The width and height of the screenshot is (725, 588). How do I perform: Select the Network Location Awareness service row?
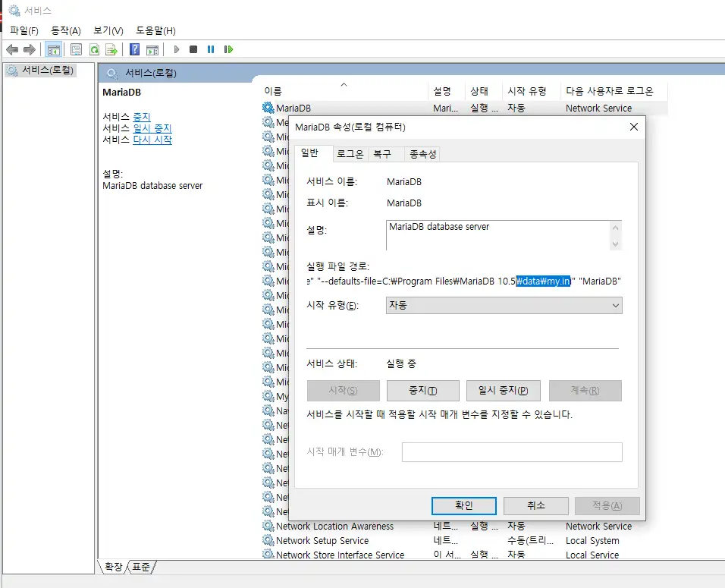pyautogui.click(x=464, y=526)
